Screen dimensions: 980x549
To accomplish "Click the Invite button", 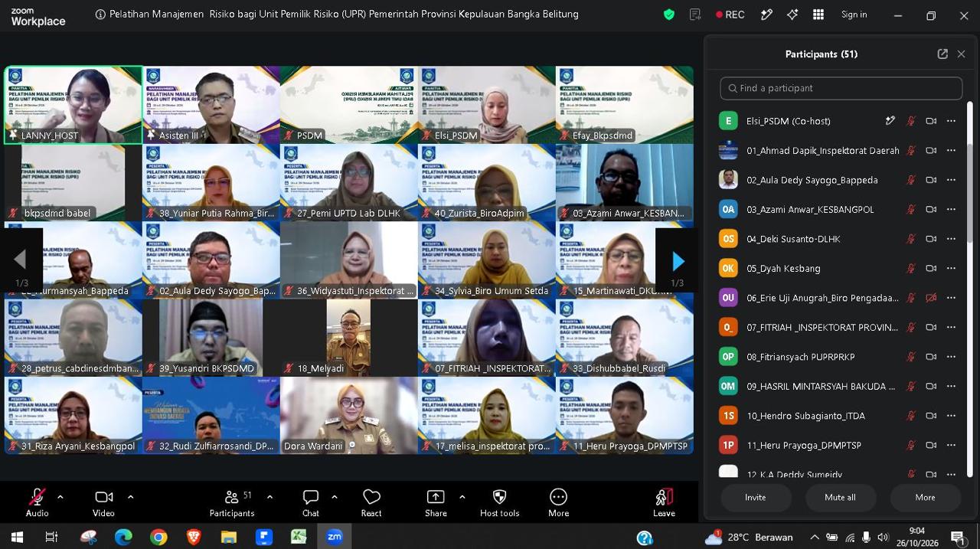I will pyautogui.click(x=756, y=498).
